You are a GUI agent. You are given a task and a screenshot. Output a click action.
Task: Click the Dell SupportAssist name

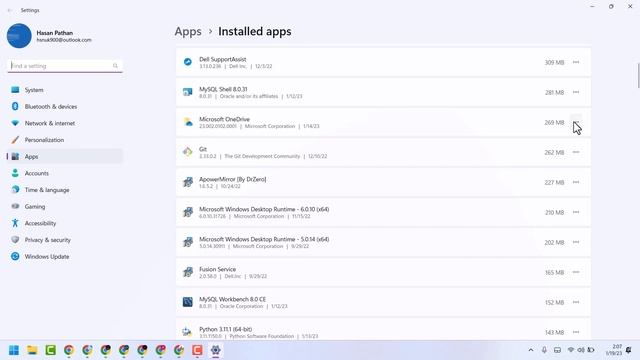pos(222,59)
